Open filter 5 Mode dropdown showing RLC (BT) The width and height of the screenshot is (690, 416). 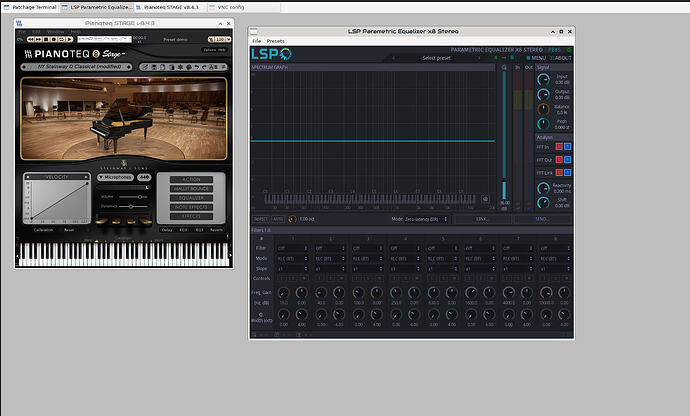(443, 259)
